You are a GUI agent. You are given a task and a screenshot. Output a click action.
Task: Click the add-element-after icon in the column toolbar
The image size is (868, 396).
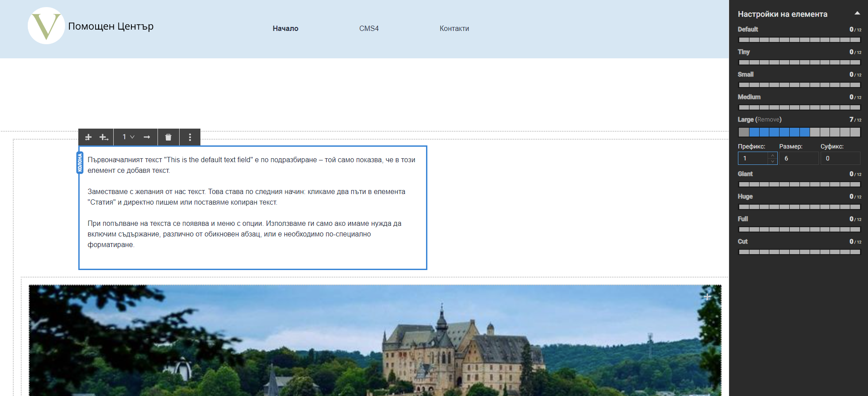pos(104,137)
